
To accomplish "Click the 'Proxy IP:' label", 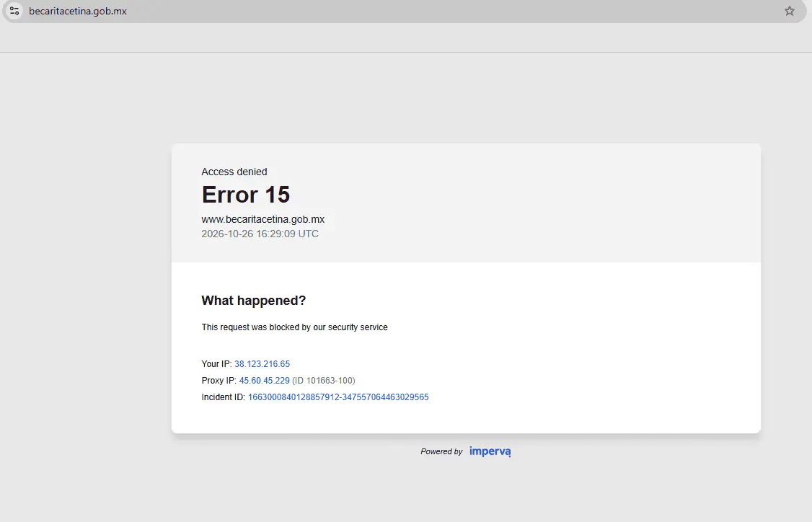I will point(219,381).
